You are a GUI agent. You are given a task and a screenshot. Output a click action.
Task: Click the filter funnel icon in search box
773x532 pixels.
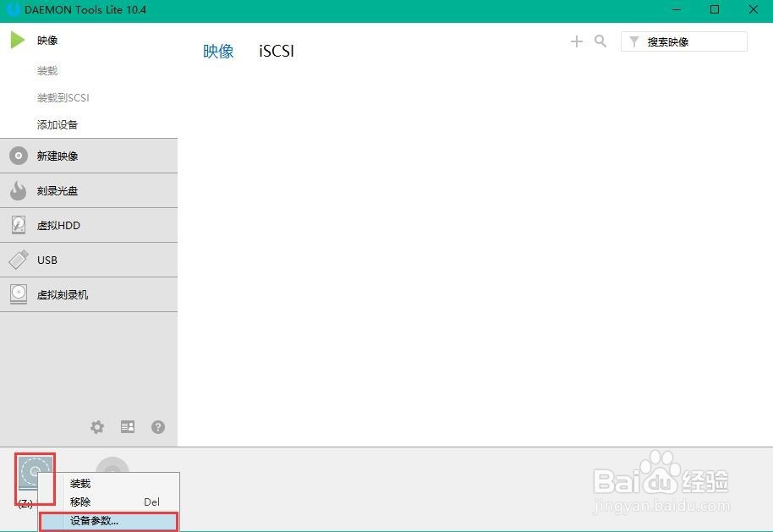(634, 42)
